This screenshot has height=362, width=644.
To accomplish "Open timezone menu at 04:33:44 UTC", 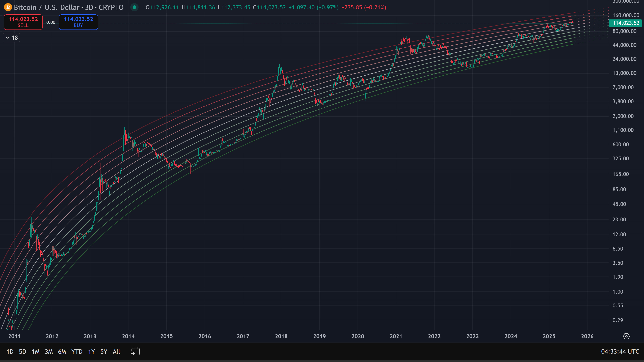I will 620,351.
